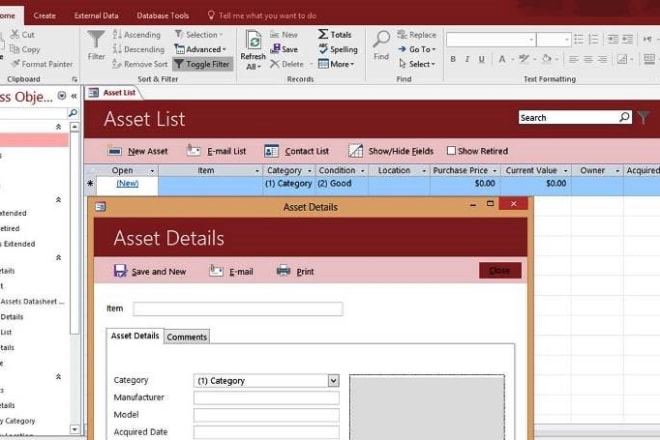Open the font name combo box
This screenshot has width=660, height=440.
pos(532,40)
